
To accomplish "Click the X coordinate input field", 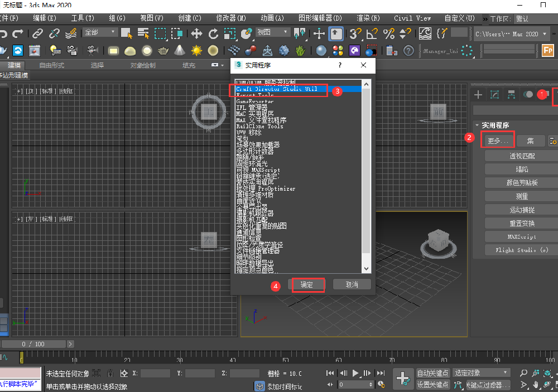I will pos(156,373).
